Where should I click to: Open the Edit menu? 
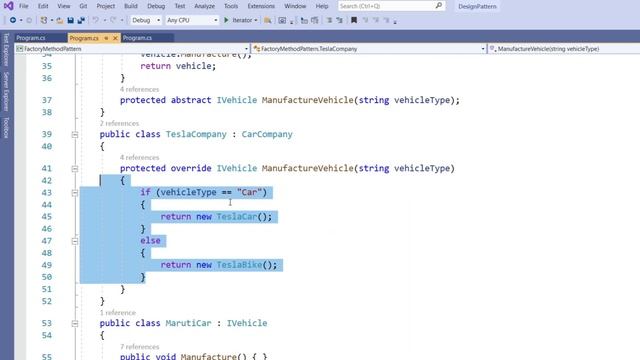click(x=43, y=6)
